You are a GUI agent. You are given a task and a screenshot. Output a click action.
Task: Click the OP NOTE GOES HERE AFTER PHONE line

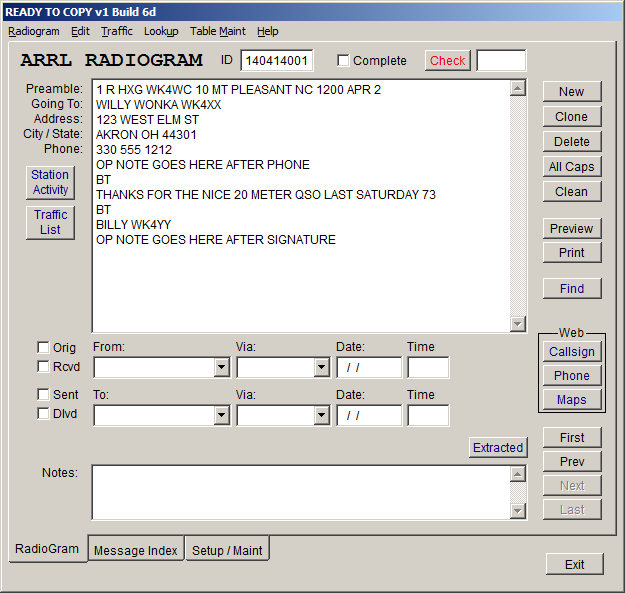tap(202, 165)
